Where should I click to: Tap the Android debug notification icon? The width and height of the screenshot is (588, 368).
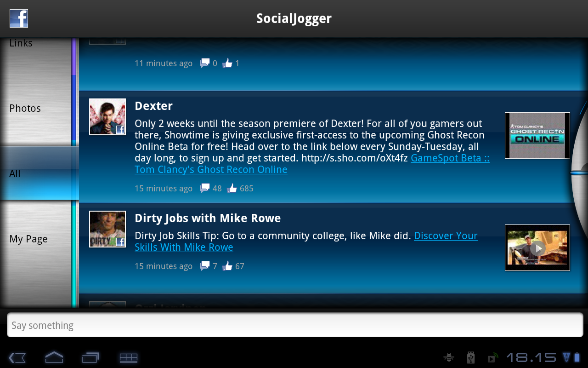tap(449, 357)
